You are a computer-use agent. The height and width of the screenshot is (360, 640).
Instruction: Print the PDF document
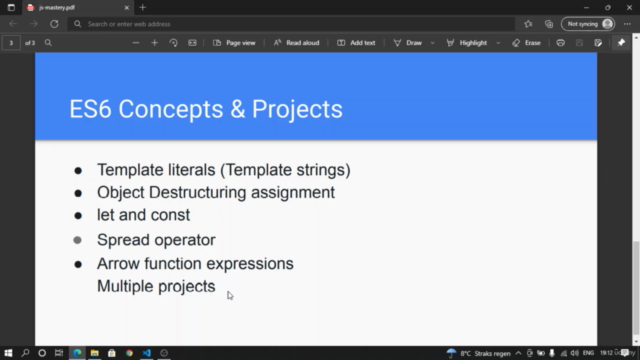click(560, 43)
